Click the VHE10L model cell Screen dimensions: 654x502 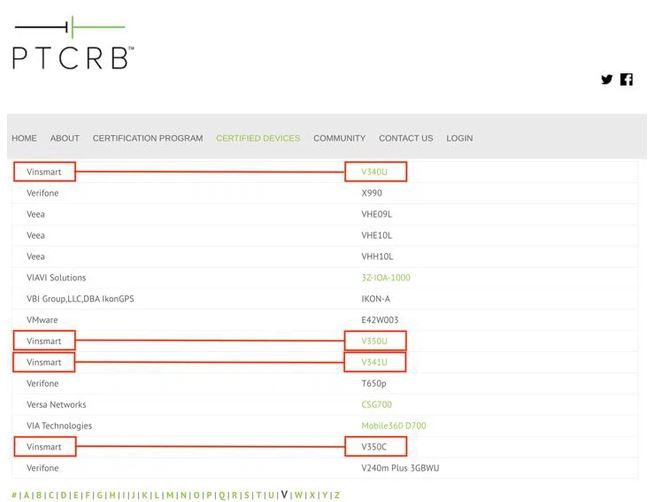coord(377,236)
